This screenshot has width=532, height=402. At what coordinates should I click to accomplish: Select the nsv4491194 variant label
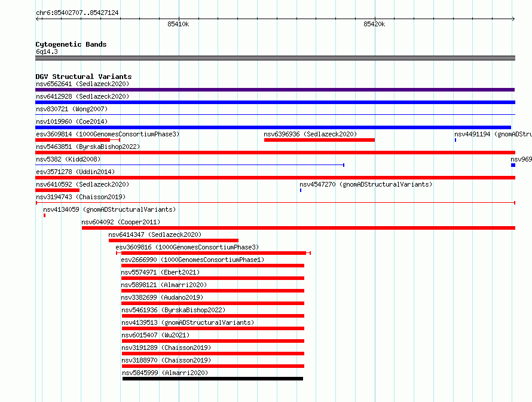tap(493, 134)
